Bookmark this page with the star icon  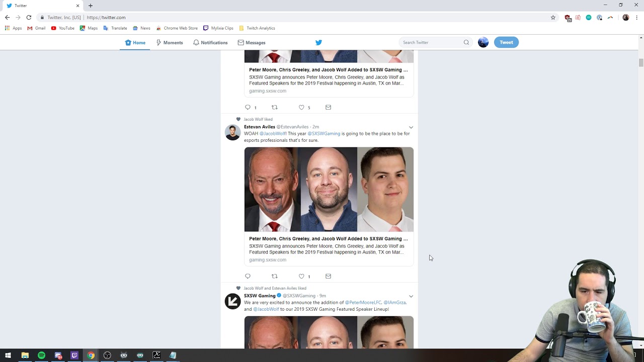pos(553,18)
